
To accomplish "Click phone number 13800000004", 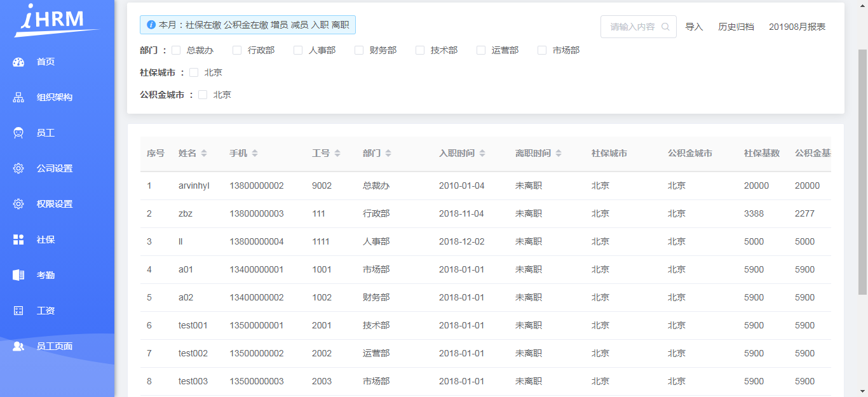I will click(257, 241).
